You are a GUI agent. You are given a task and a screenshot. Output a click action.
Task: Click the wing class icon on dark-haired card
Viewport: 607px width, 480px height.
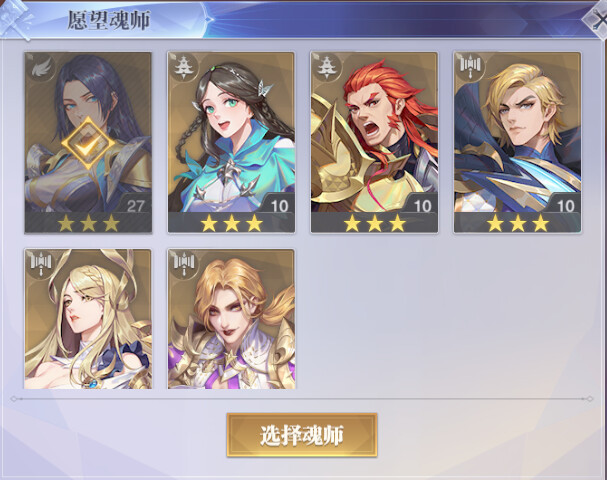tap(41, 68)
